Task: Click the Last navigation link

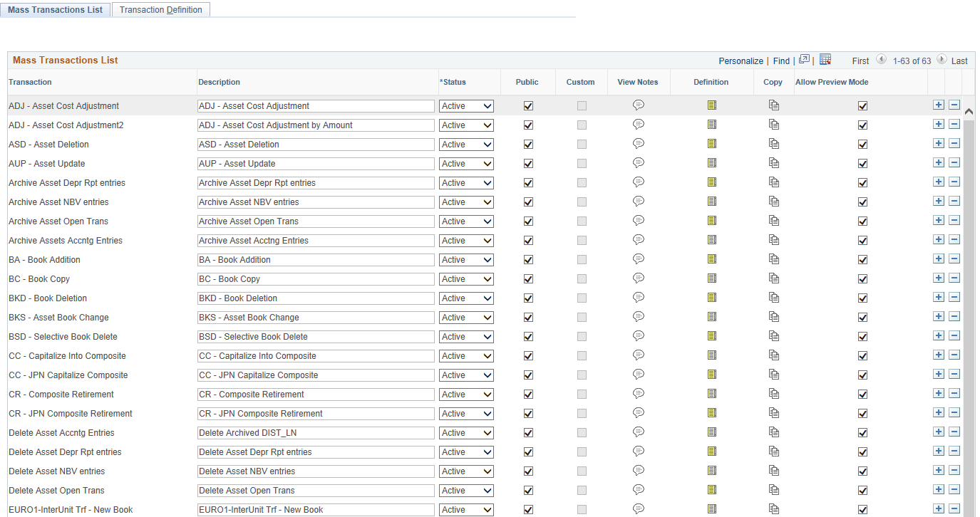Action: (x=959, y=61)
